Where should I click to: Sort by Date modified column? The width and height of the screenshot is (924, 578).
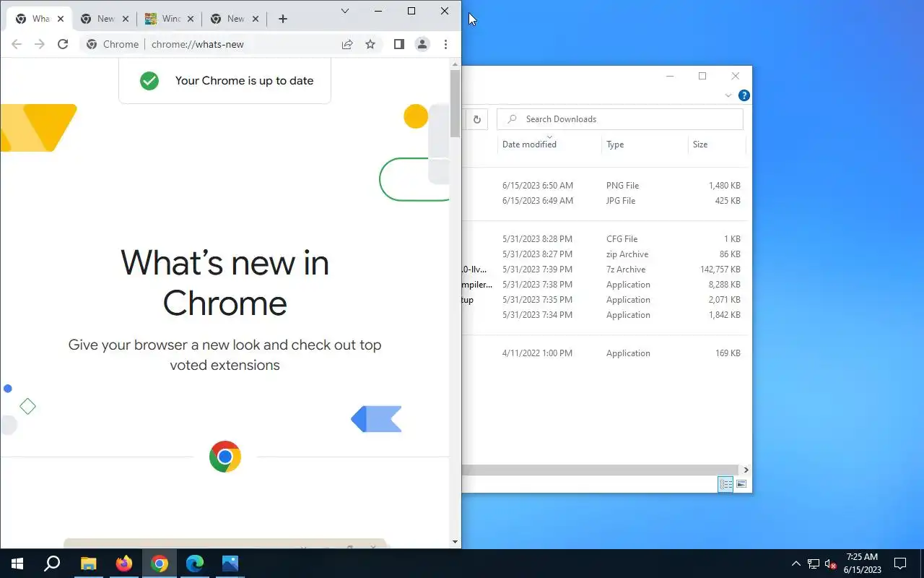point(549,144)
